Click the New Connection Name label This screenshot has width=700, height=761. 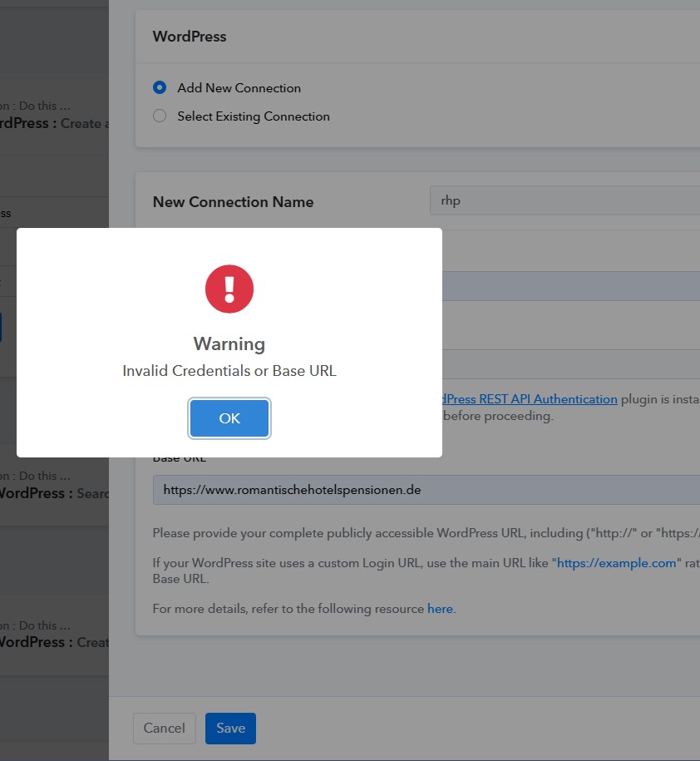(234, 202)
